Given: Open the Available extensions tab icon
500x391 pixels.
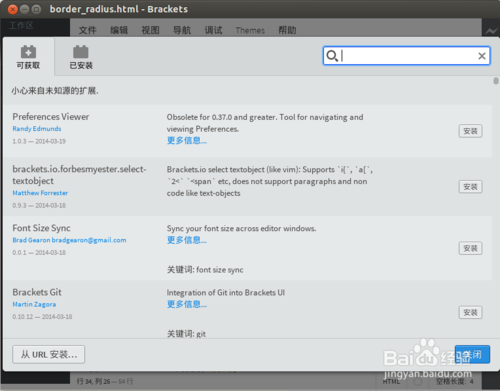Looking at the screenshot, I should [x=28, y=52].
